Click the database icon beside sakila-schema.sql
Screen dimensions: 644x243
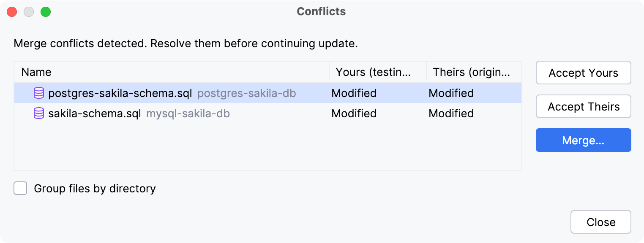[38, 113]
